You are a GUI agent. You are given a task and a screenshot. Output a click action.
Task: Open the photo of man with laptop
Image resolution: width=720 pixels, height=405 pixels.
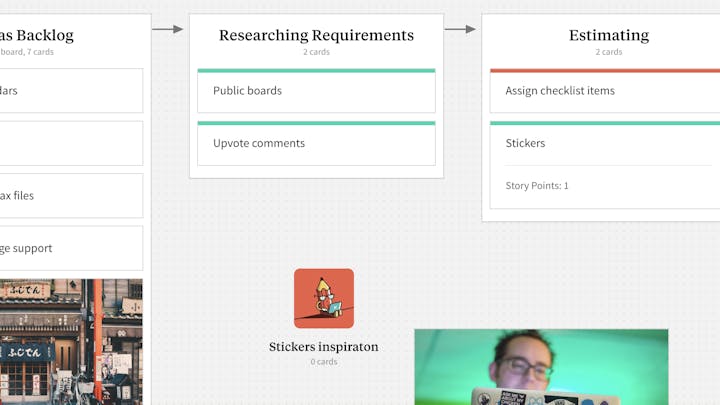coord(541,367)
